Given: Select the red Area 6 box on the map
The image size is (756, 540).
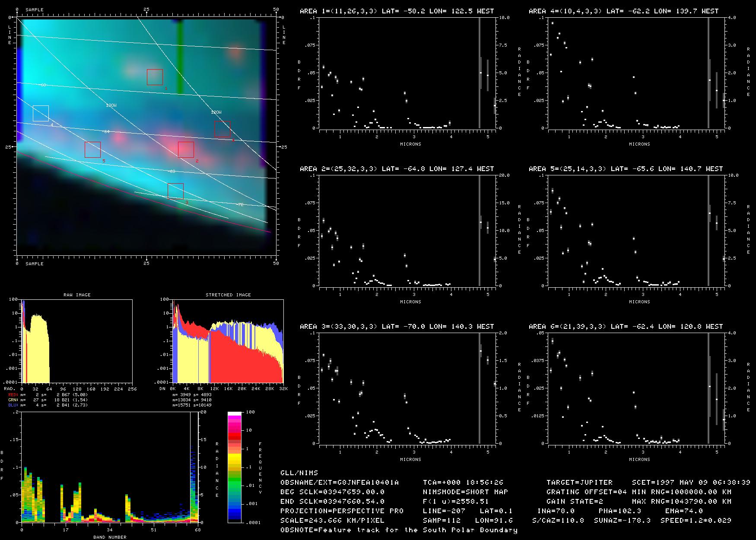Looking at the screenshot, I should click(222, 129).
